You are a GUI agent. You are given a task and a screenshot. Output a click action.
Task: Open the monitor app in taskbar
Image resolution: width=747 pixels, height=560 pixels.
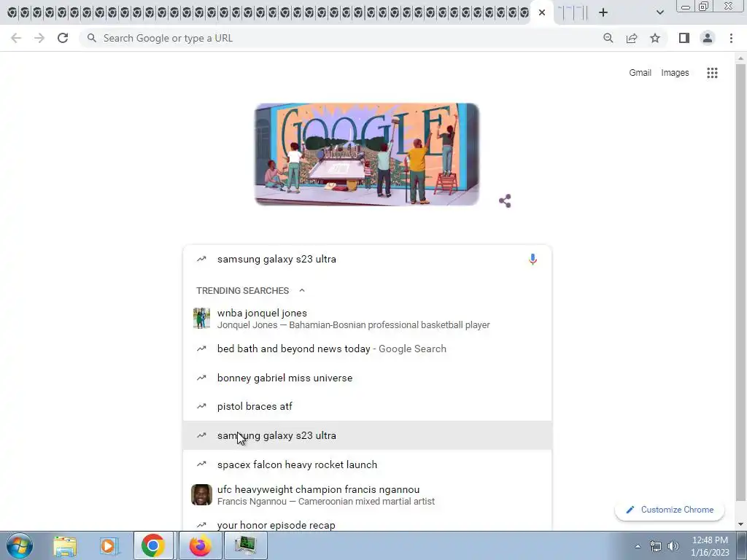(245, 545)
